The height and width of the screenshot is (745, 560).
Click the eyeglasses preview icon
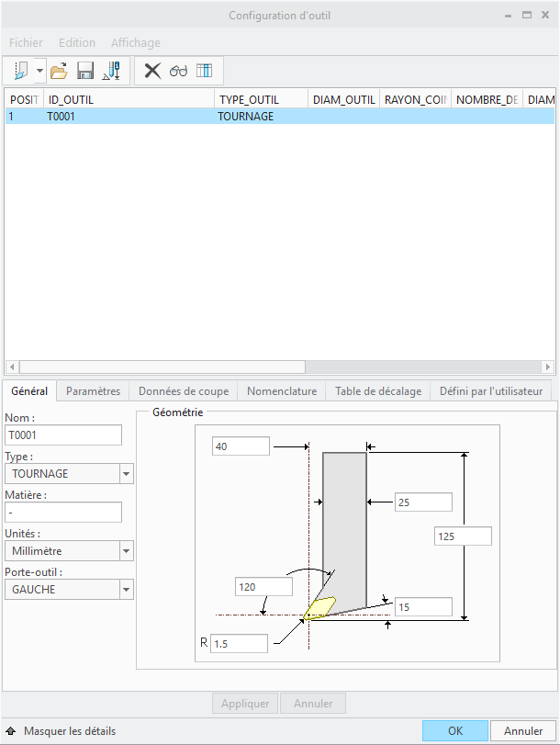(x=178, y=71)
